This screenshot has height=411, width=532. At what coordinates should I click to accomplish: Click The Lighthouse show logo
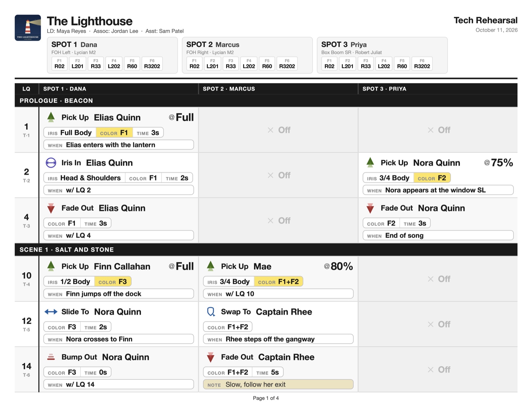click(x=28, y=28)
